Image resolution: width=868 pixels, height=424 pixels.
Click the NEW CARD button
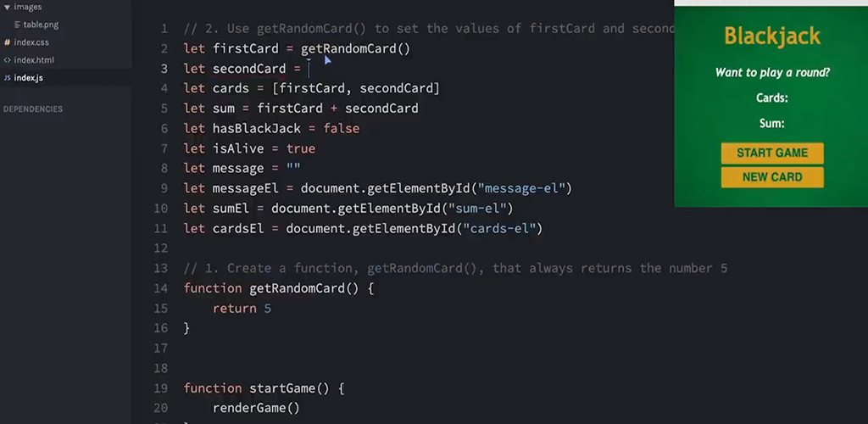pyautogui.click(x=772, y=177)
